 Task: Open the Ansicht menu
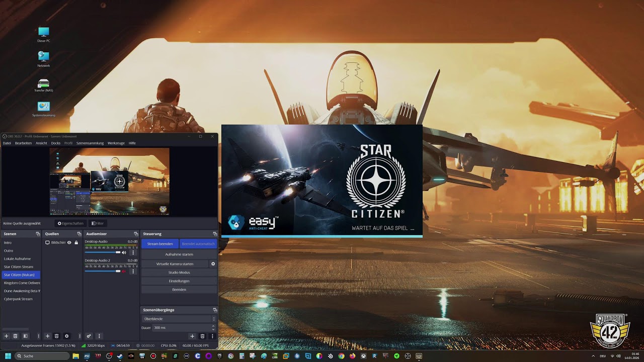tap(41, 143)
